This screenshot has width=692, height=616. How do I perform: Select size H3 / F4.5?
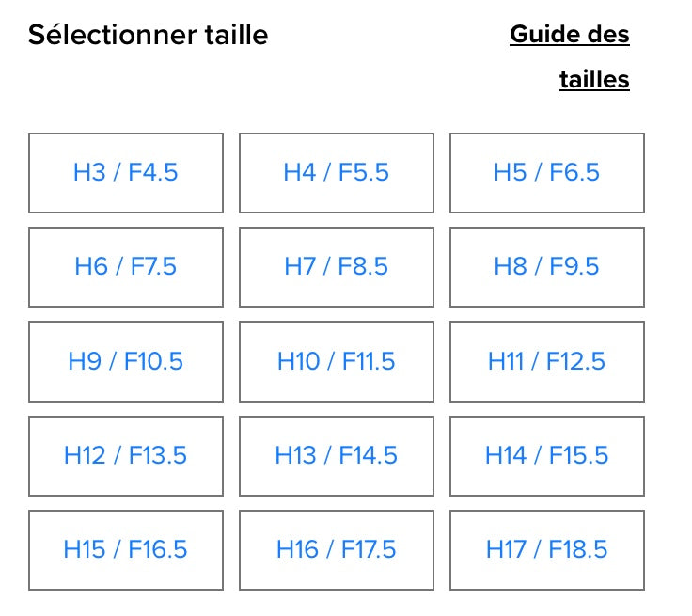126,173
